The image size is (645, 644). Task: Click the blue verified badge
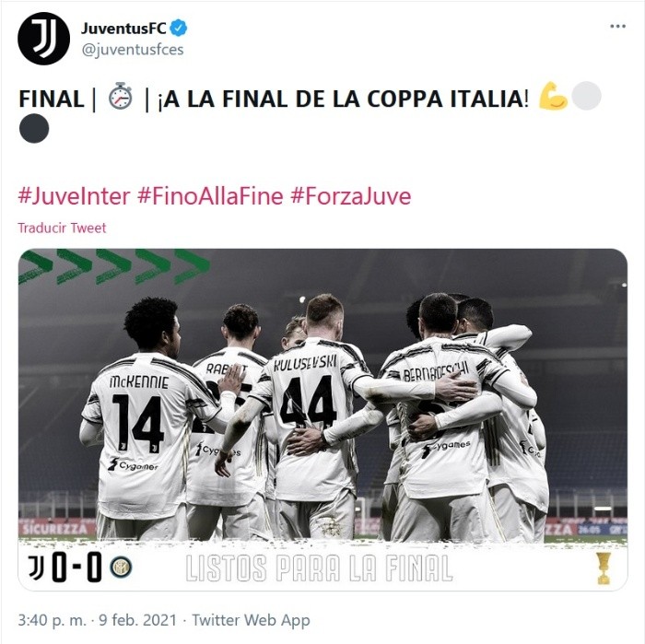tap(179, 28)
